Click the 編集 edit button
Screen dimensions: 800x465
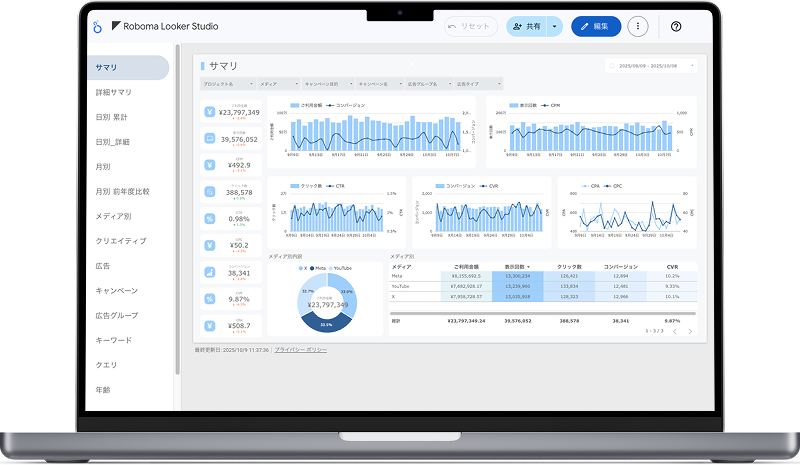pos(596,27)
